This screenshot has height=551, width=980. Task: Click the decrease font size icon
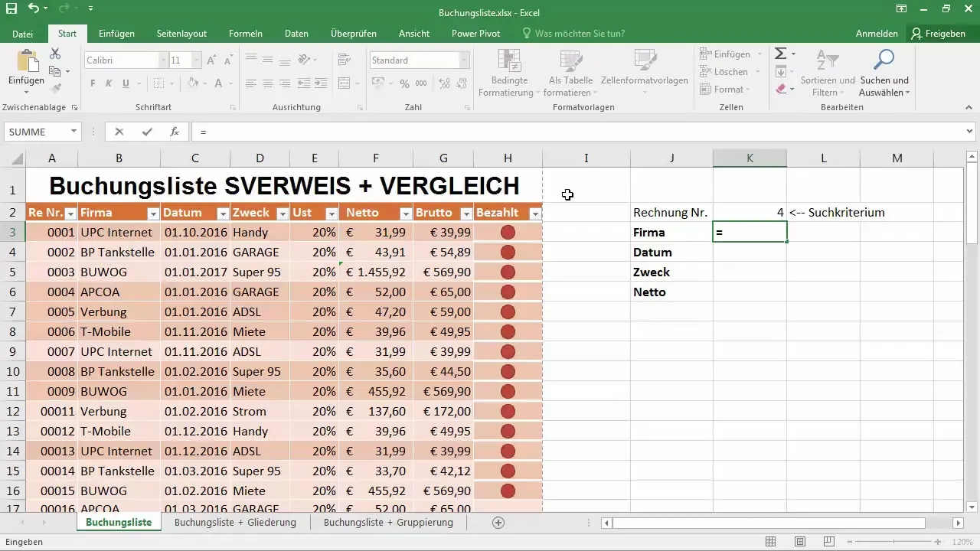228,60
